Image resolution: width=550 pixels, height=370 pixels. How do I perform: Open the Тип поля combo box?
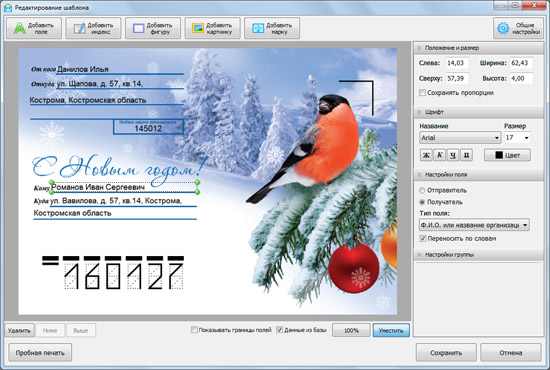coord(474,225)
